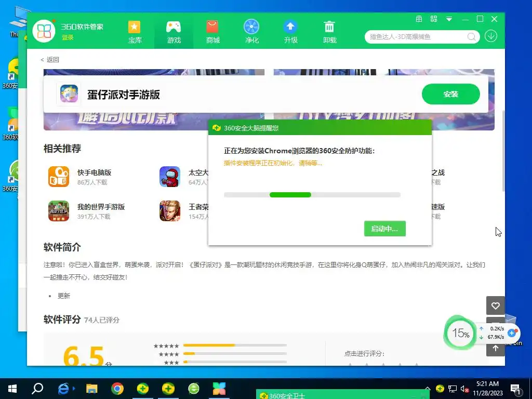Click the green 安装 button
Viewport: 532px width, 399px height.
pos(450,94)
